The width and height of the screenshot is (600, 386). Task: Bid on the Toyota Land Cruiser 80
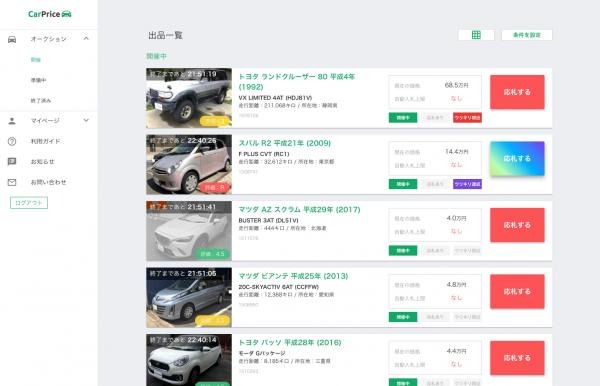pos(517,92)
